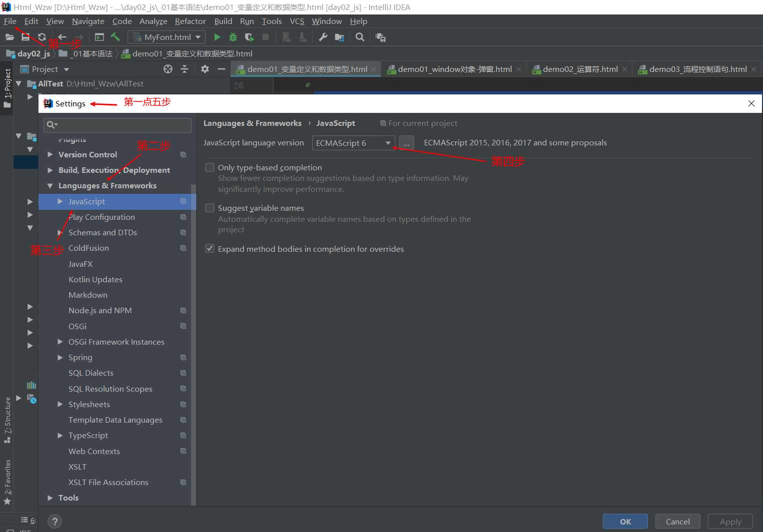Expand OSGi Framework Instances node
Viewport: 763px width, 532px height.
point(60,342)
